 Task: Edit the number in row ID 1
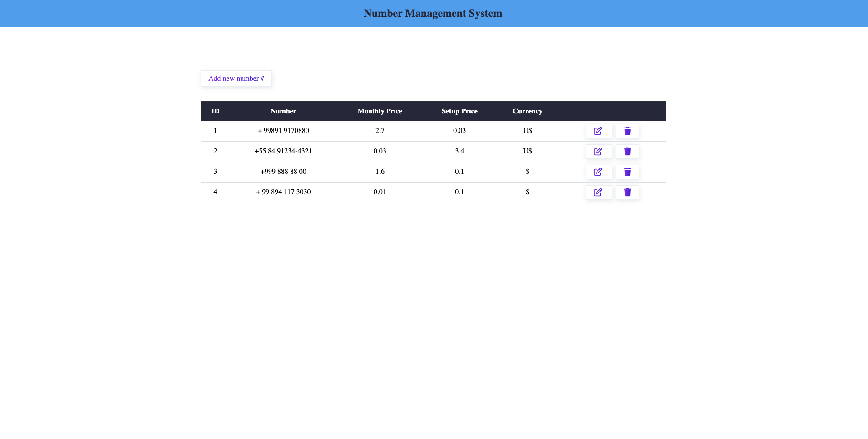tap(598, 131)
